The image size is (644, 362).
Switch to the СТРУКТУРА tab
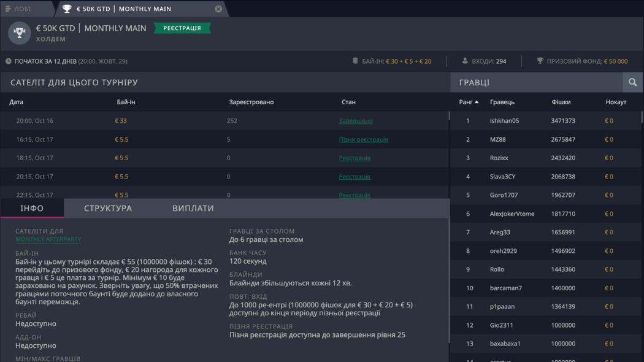tap(108, 208)
